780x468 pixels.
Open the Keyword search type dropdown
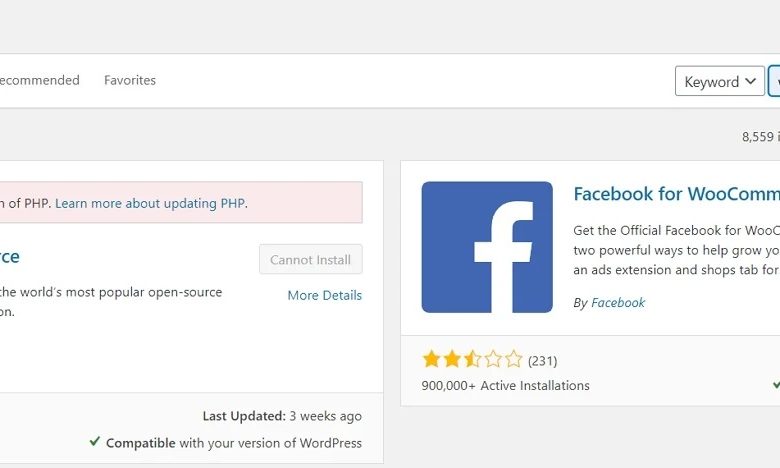click(x=720, y=81)
